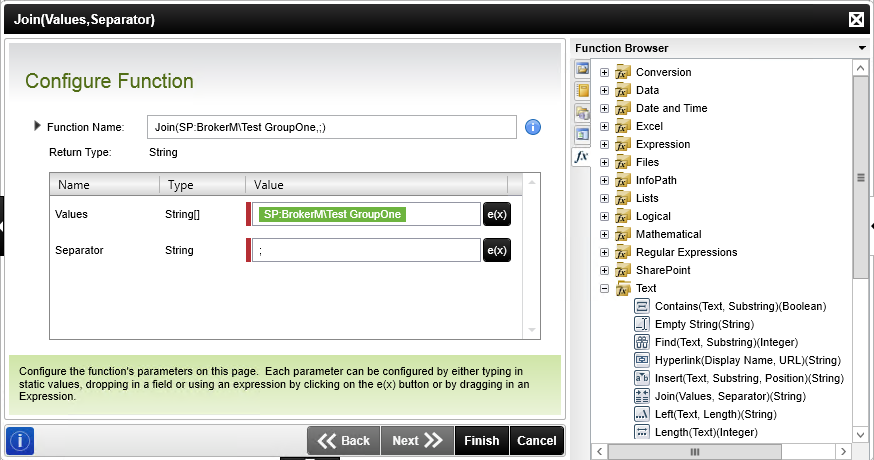Image resolution: width=874 pixels, height=460 pixels.
Task: Click the Length function icon
Action: point(642,432)
